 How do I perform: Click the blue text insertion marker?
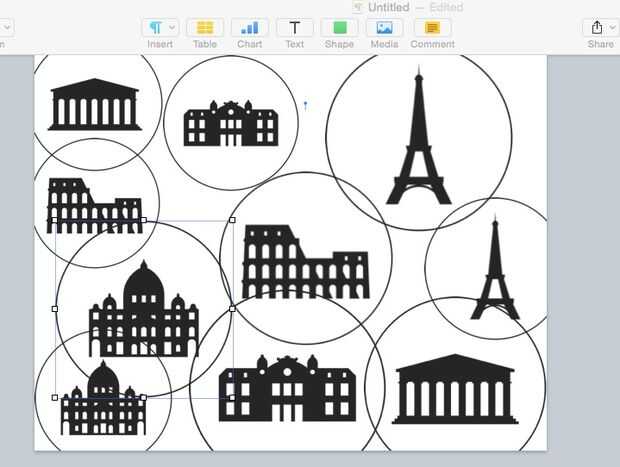[305, 106]
